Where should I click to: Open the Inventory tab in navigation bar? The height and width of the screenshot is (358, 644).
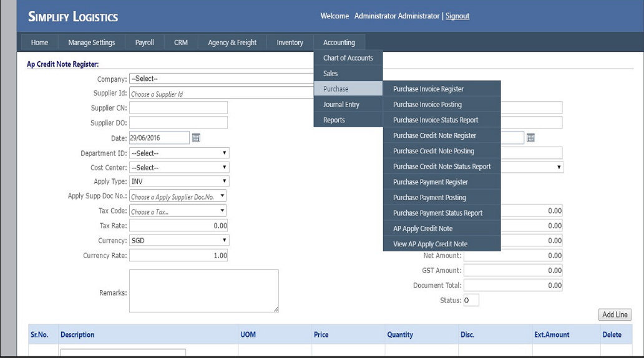pos(290,42)
